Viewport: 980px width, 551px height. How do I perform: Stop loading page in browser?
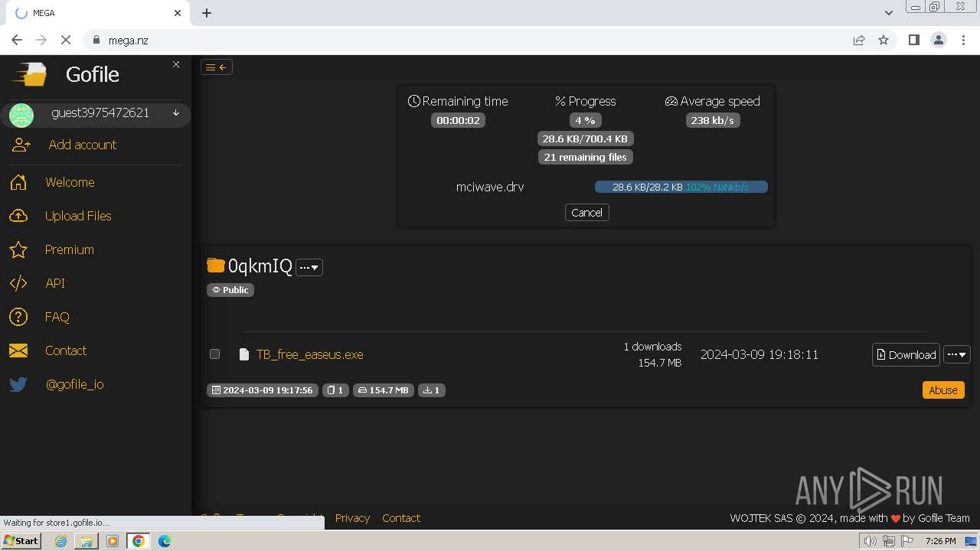pyautogui.click(x=65, y=40)
